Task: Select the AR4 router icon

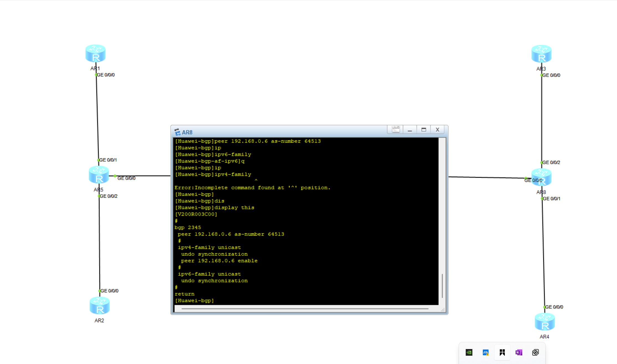Action: tap(545, 322)
